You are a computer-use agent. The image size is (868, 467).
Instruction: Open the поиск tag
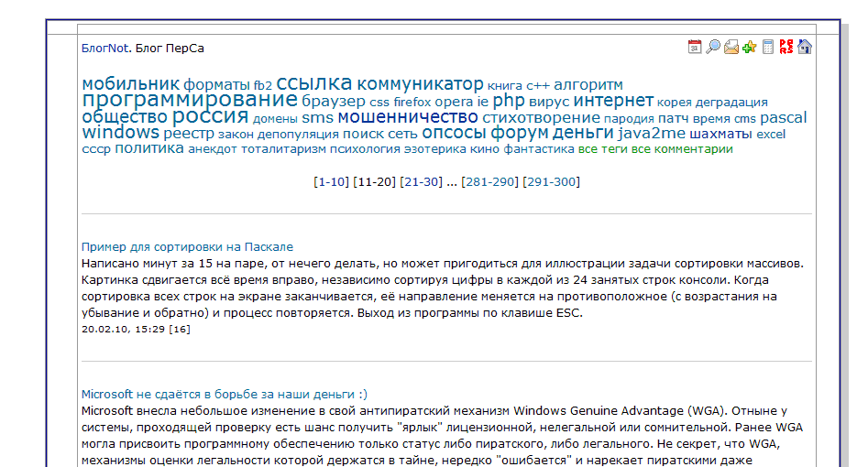[x=363, y=134]
